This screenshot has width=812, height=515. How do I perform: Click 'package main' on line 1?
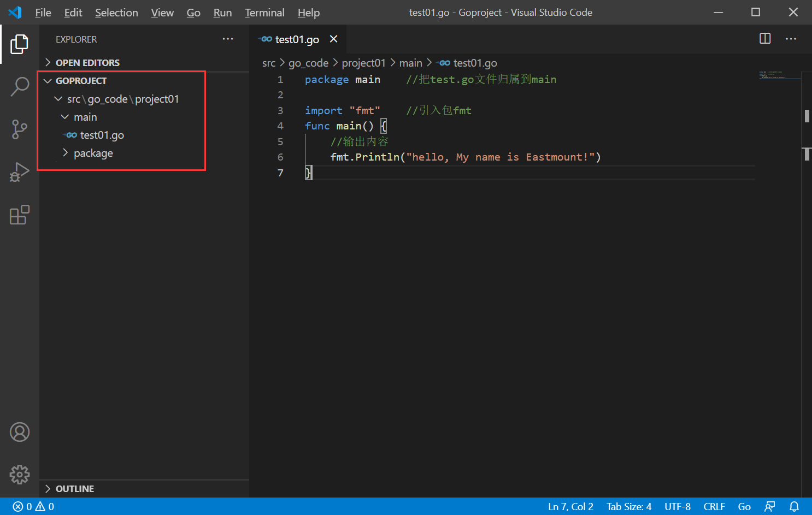342,80
